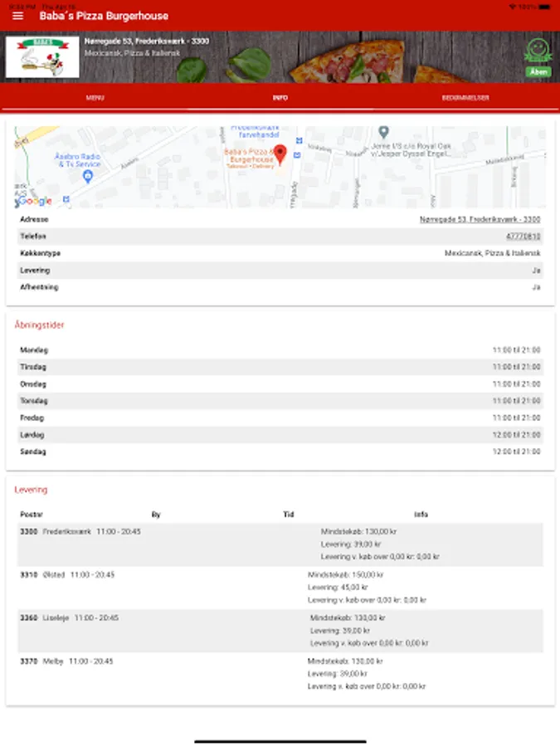Click the Tirsdag opening hours row

pos(280,367)
